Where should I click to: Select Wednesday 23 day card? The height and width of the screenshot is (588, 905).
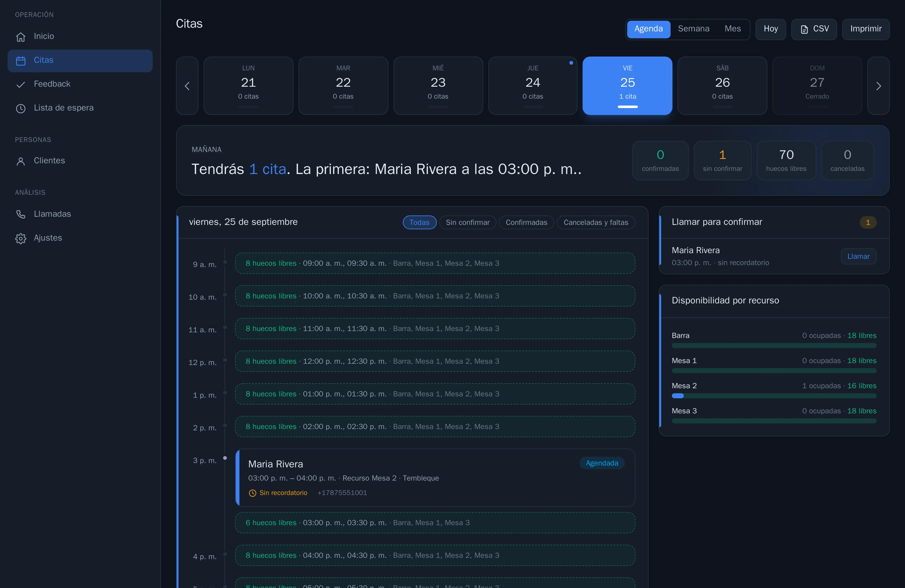[438, 86]
